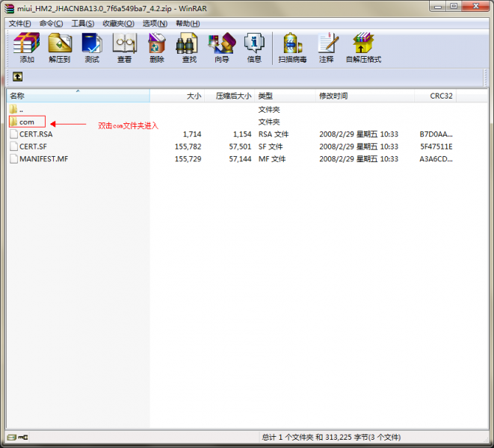Click the size value 155,782
494x448 pixels.
coord(188,146)
